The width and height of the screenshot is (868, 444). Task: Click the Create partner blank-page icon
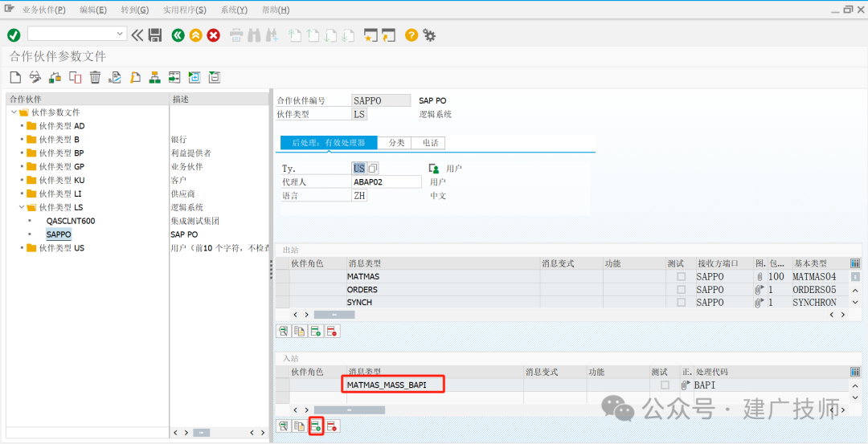pyautogui.click(x=15, y=77)
